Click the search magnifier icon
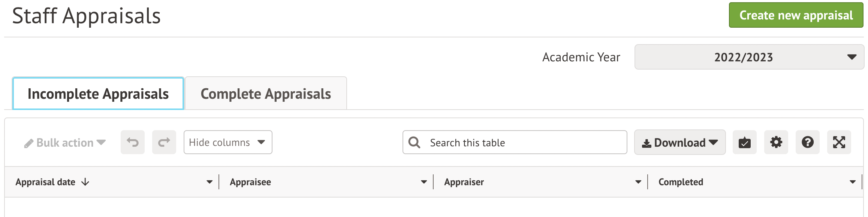Image resolution: width=868 pixels, height=217 pixels. tap(414, 143)
